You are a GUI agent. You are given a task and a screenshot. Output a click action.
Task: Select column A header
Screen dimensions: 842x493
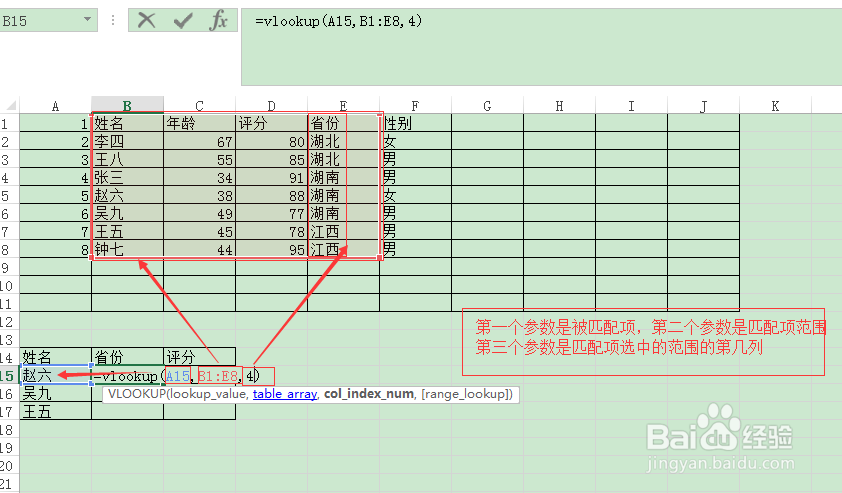55,105
